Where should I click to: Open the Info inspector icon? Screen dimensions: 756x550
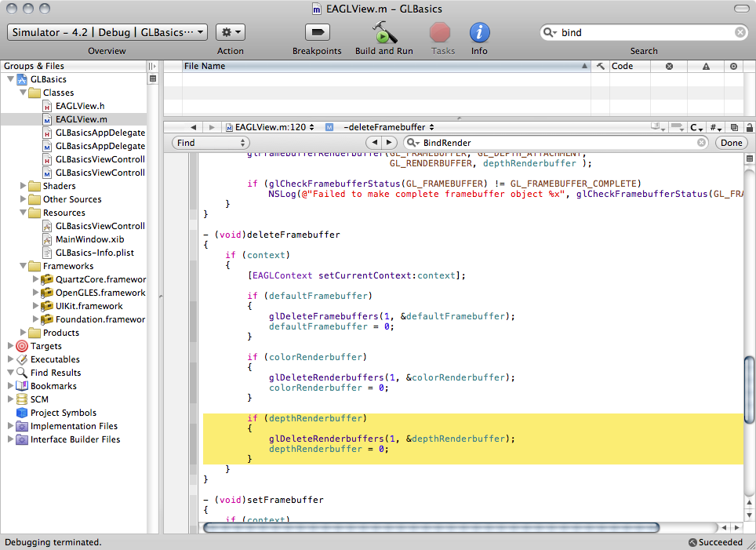[x=479, y=32]
